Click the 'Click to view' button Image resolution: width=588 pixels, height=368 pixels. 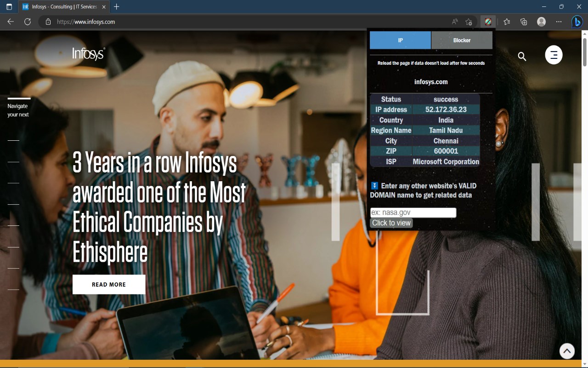(391, 223)
